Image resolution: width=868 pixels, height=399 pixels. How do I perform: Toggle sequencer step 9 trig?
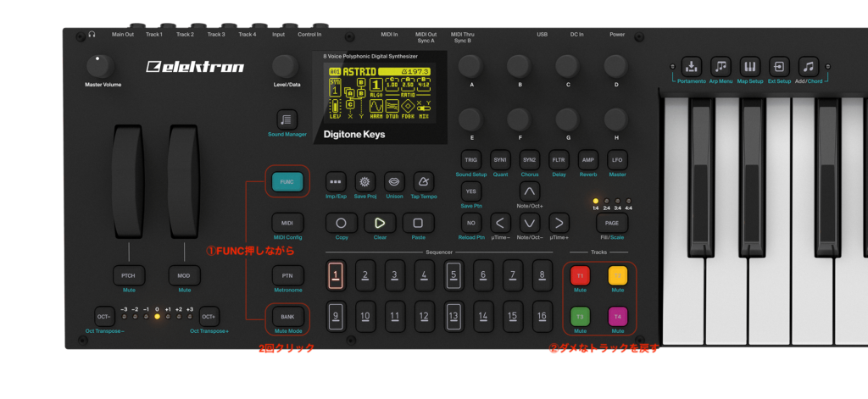pyautogui.click(x=336, y=317)
